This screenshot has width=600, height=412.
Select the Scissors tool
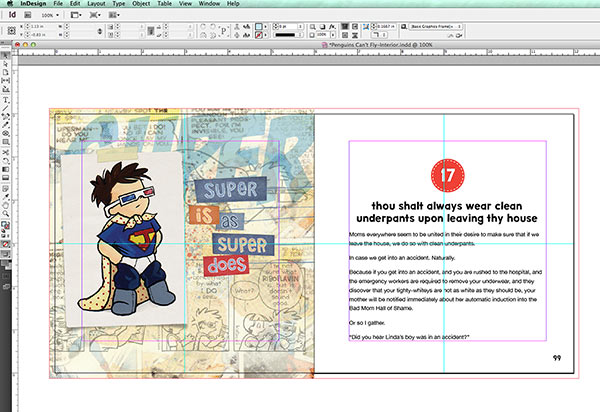5,152
